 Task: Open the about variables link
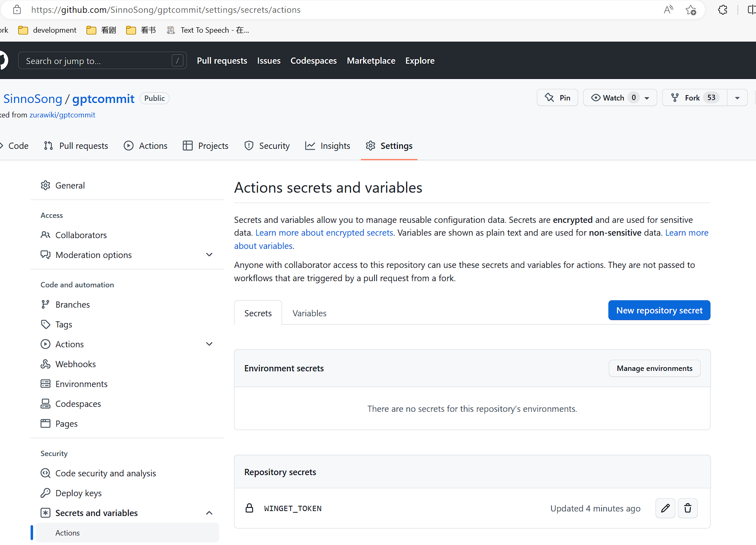click(x=263, y=246)
